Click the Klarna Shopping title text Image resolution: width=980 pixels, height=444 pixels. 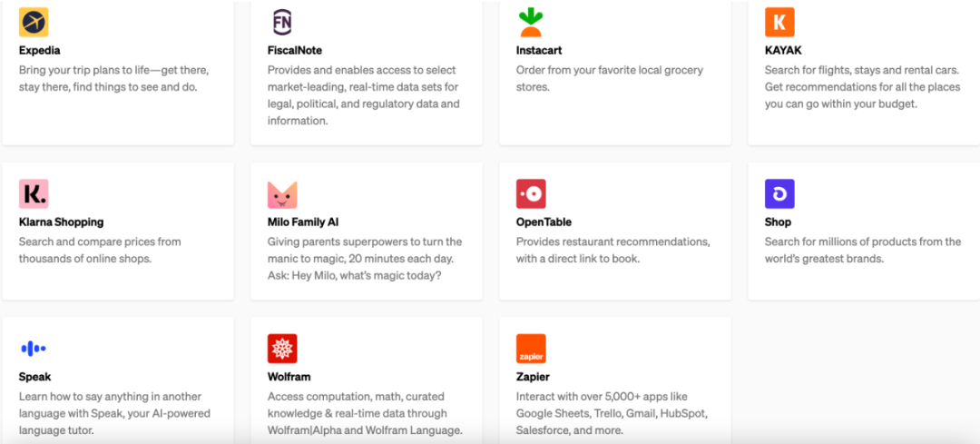pos(62,222)
